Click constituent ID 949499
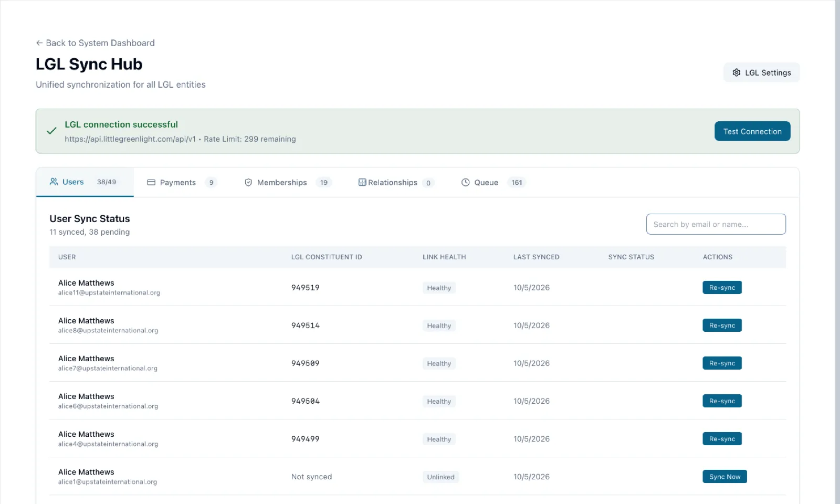The image size is (840, 504). (305, 439)
